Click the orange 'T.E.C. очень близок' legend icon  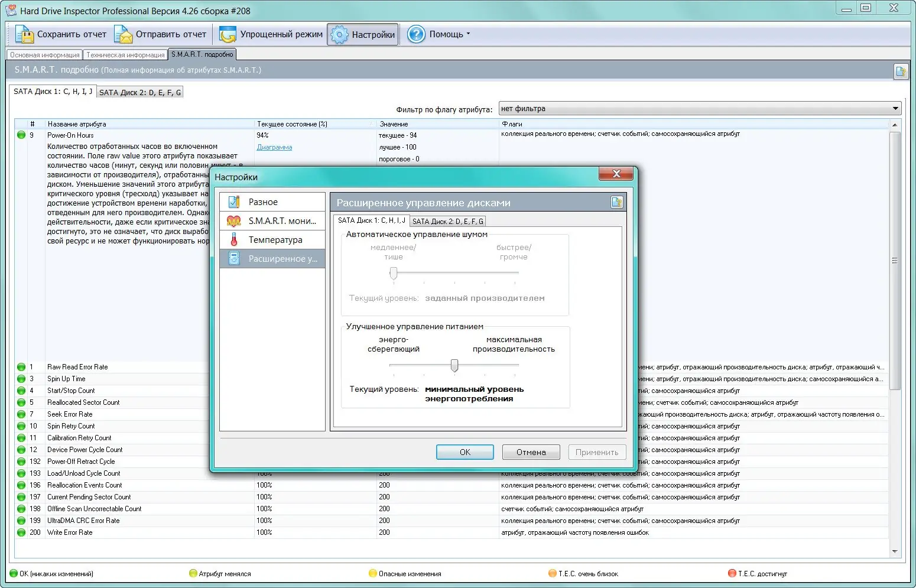coord(553,573)
